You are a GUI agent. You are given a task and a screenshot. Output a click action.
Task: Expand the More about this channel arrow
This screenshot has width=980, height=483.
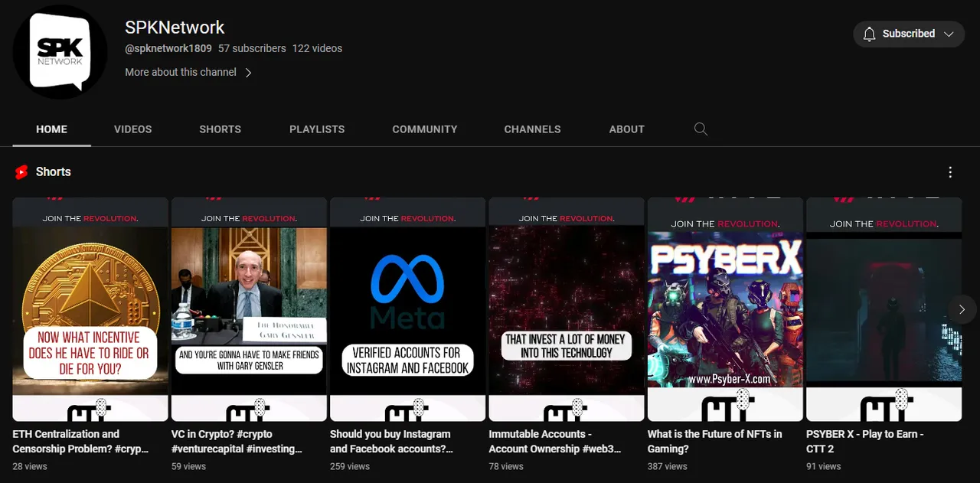(248, 73)
